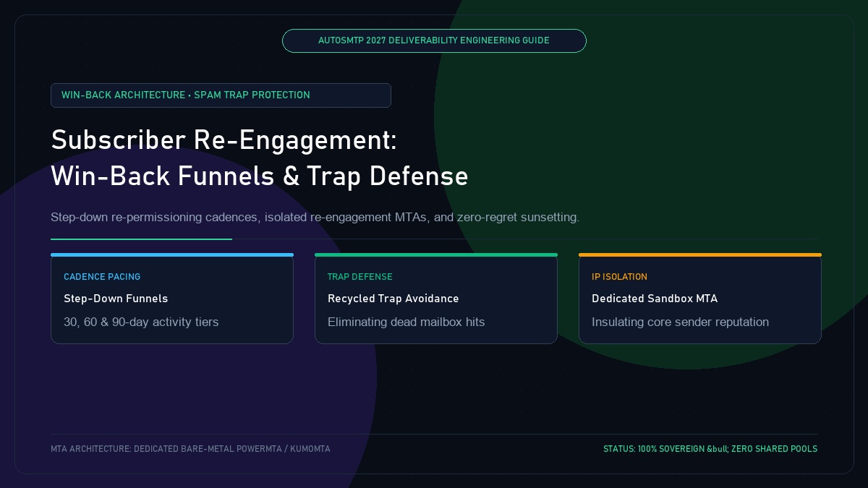The width and height of the screenshot is (868, 488).
Task: Click 'Eliminating dead mailbox hits' text
Action: click(x=407, y=322)
